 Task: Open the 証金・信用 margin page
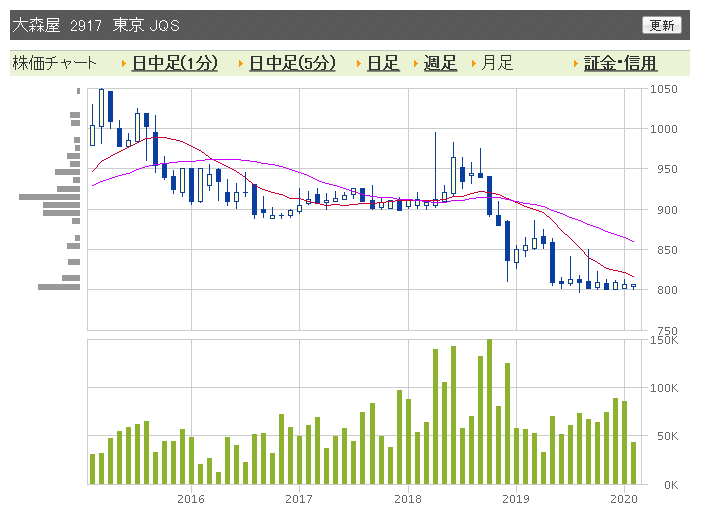(x=620, y=63)
